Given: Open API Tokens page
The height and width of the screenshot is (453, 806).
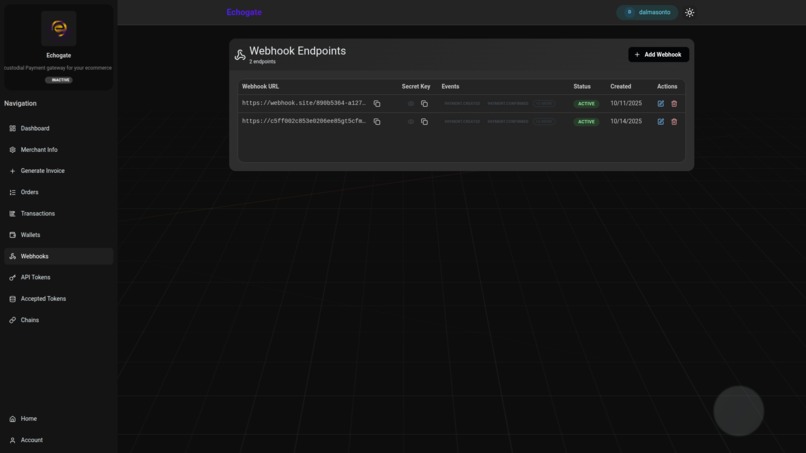Looking at the screenshot, I should click(x=59, y=277).
